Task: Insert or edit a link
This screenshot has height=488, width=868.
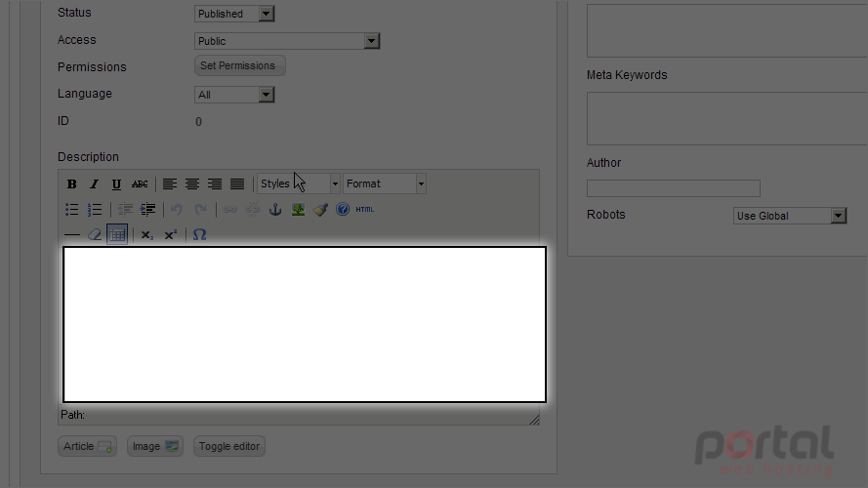Action: (x=229, y=209)
